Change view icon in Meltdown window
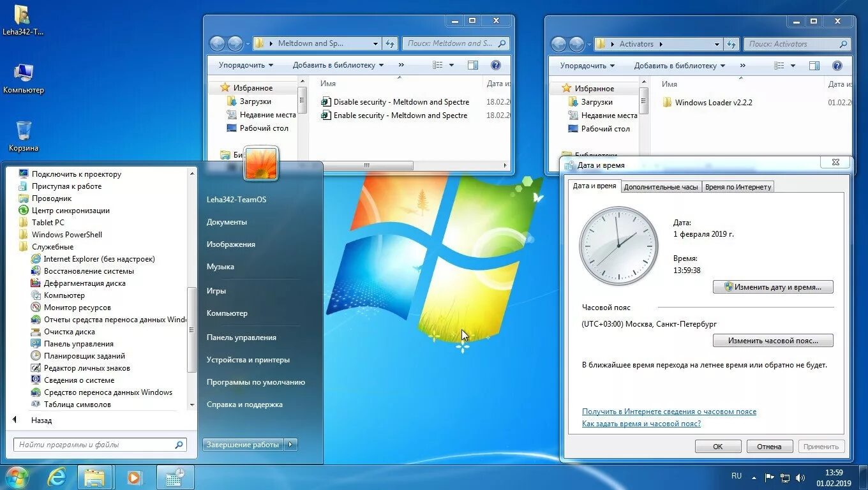Viewport: 868px width, 490px height. 438,65
